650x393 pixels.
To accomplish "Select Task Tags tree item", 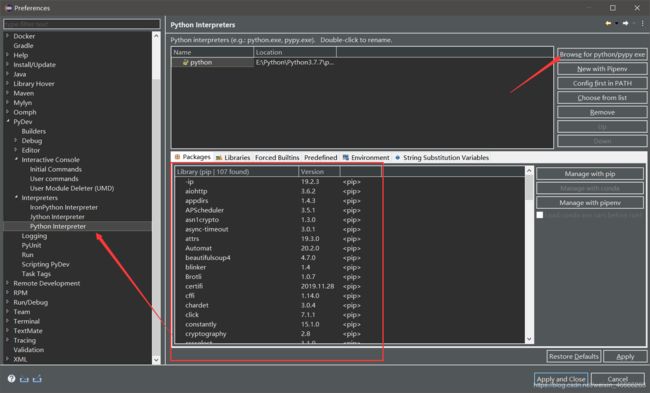I will 36,274.
